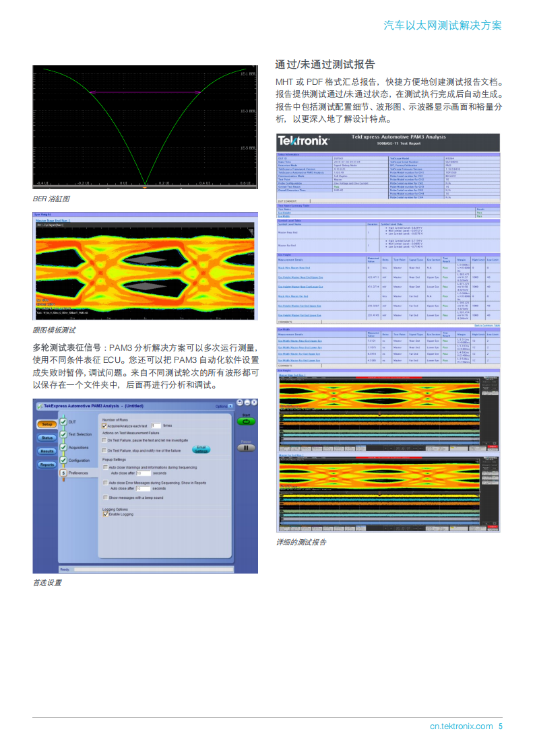Screen dimensions: 535x756
Task: Click the 通过/未通过测试报告 heading
Action: [325, 65]
